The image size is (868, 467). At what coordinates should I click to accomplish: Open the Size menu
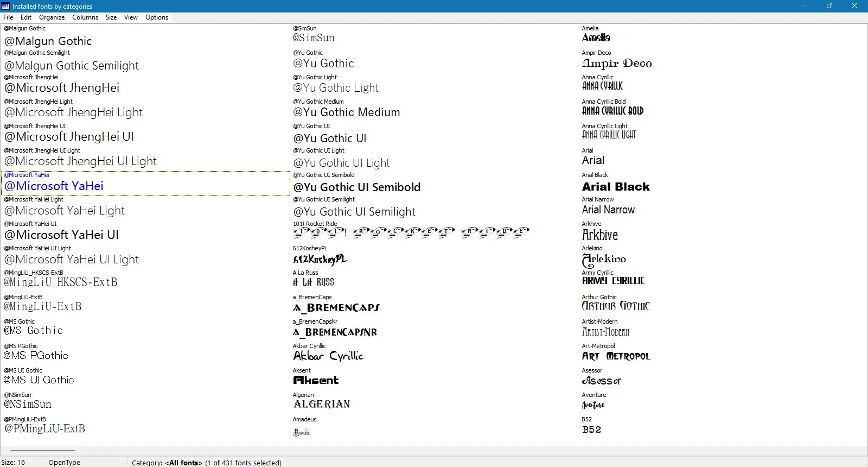click(111, 17)
